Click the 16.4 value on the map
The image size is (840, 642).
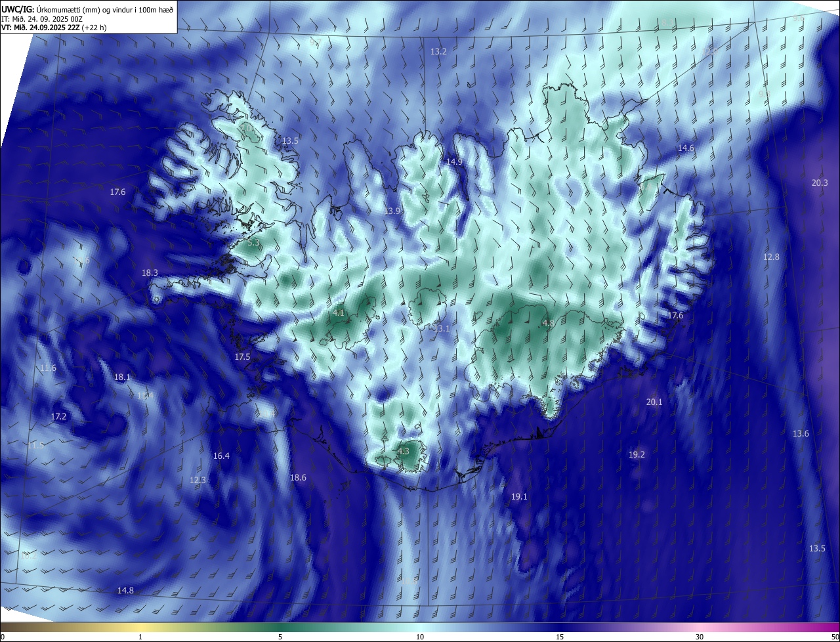(x=221, y=456)
